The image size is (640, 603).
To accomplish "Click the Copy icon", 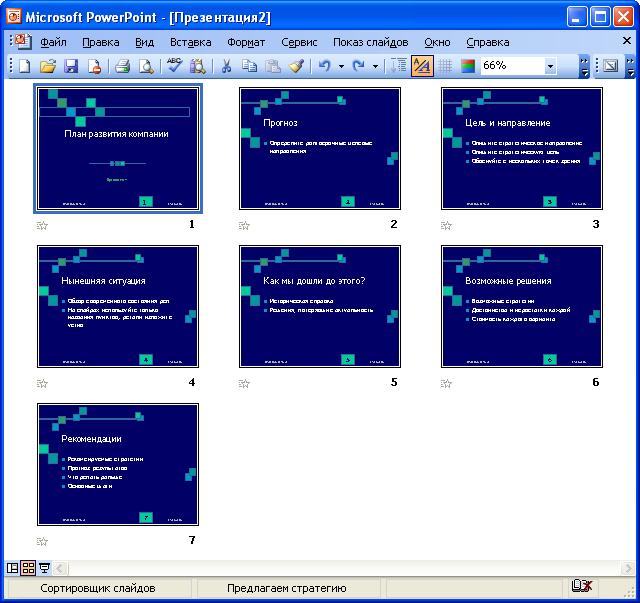I will pyautogui.click(x=249, y=66).
